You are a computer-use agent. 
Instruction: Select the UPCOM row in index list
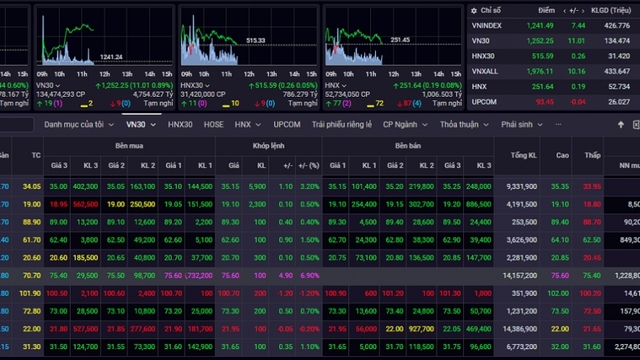(553, 102)
